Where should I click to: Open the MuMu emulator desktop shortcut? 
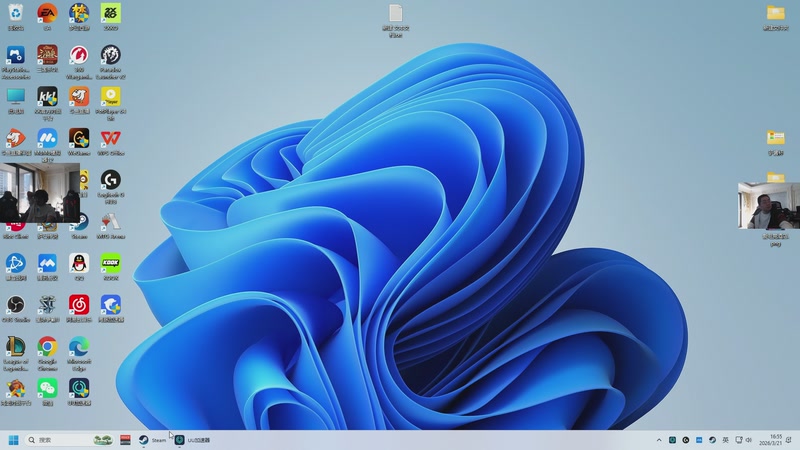47,145
